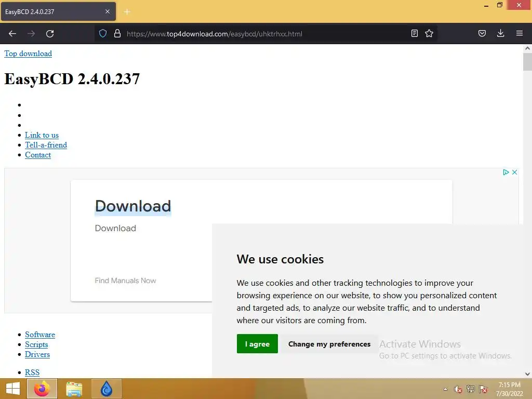This screenshot has width=532, height=399.
Task: Reload the current page
Action: point(50,34)
